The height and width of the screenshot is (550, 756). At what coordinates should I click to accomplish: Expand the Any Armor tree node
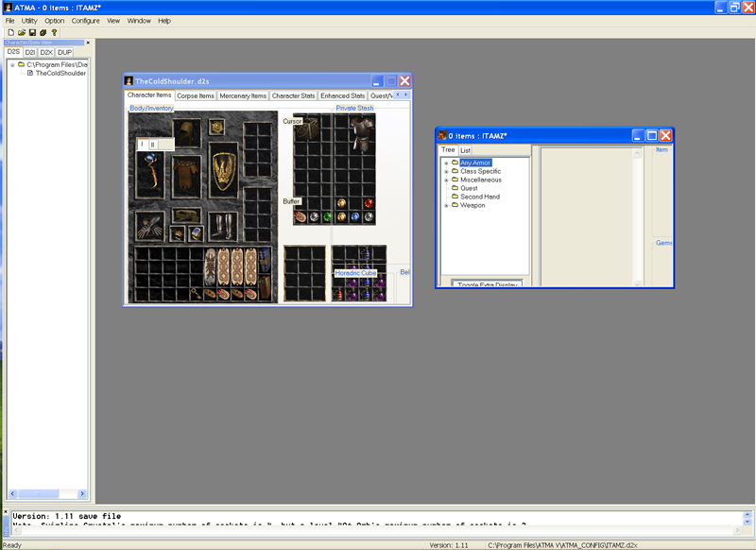tap(446, 163)
